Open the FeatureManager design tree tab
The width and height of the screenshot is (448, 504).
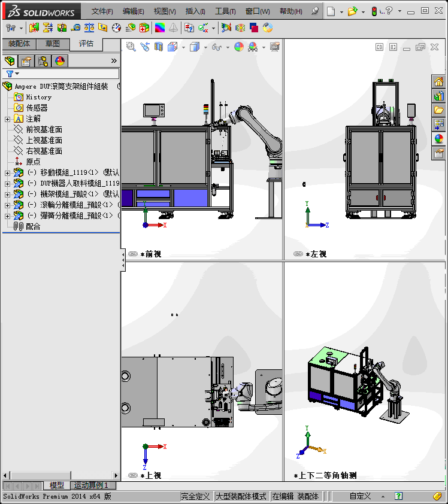click(10, 61)
